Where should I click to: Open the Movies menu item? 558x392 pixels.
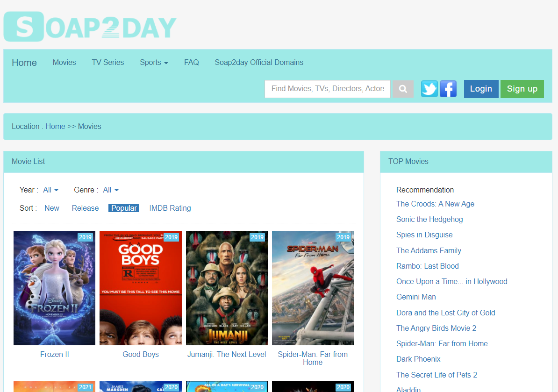click(x=64, y=62)
